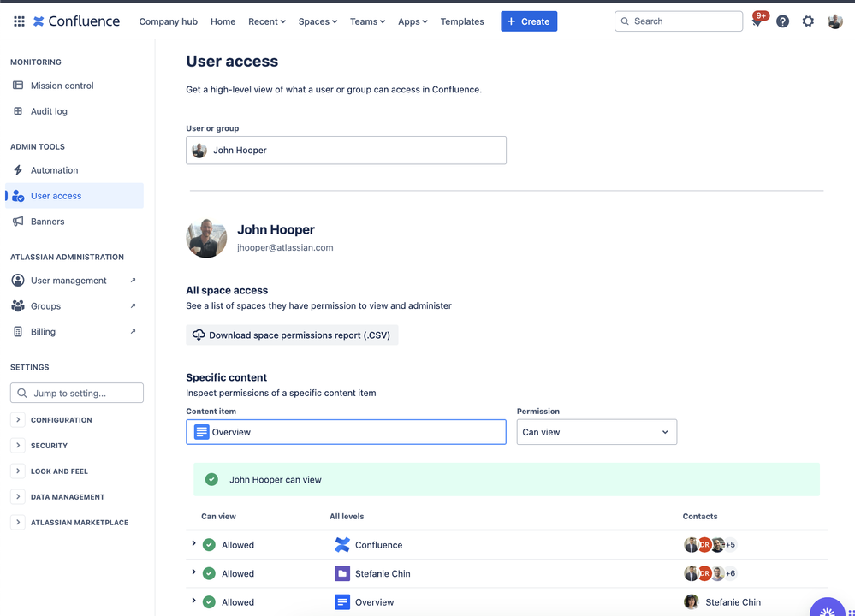Open the profile avatar in top bar
The width and height of the screenshot is (855, 616).
pyautogui.click(x=834, y=21)
